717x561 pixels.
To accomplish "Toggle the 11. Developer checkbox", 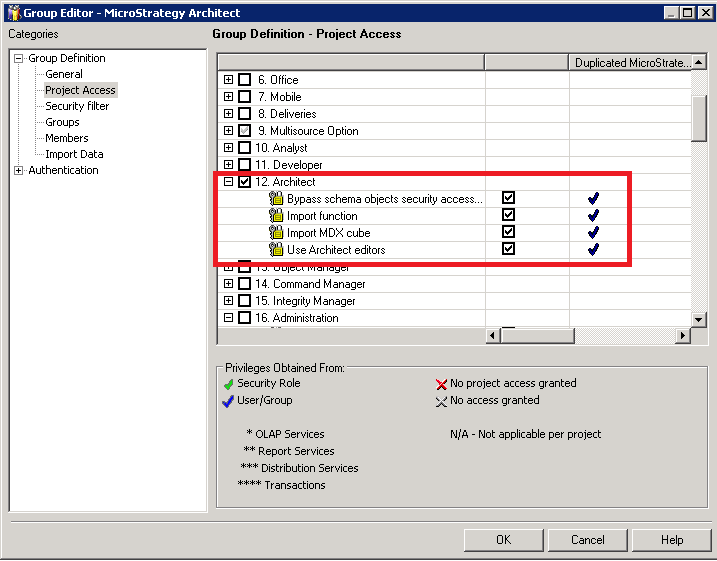I will point(245,164).
